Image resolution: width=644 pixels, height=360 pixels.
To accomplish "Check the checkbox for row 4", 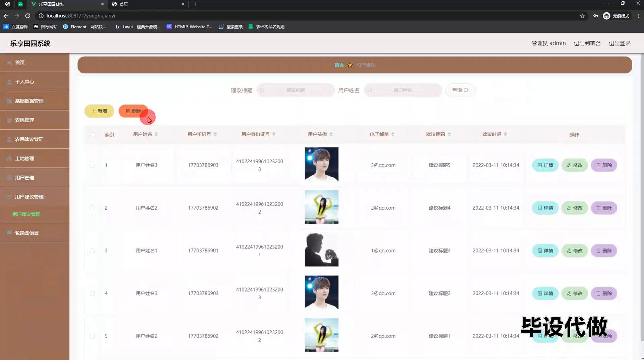I will click(x=92, y=293).
